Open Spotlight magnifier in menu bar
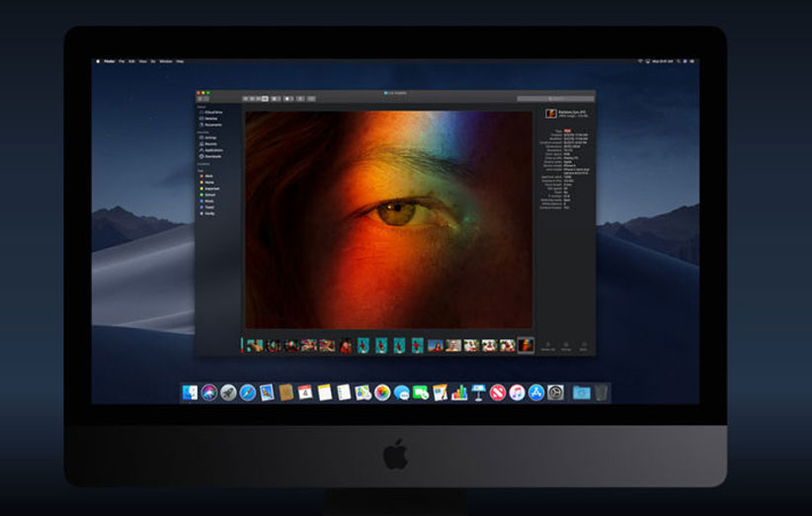This screenshot has height=516, width=812. pyautogui.click(x=679, y=61)
